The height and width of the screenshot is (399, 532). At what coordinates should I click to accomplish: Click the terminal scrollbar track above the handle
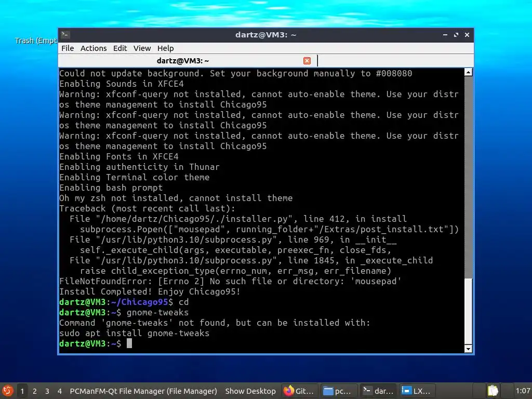click(x=468, y=177)
